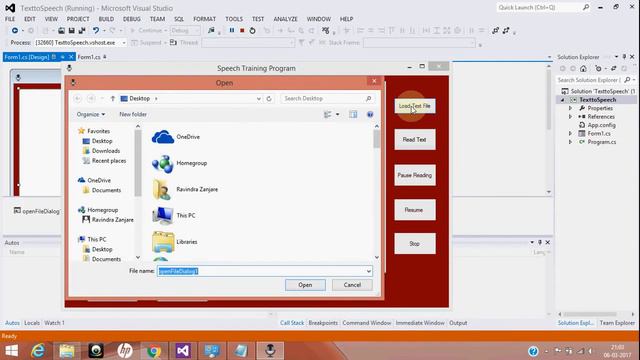Screen dimensions: 640x360
Task: Select Downloads in the navigation pane
Action: [106, 151]
